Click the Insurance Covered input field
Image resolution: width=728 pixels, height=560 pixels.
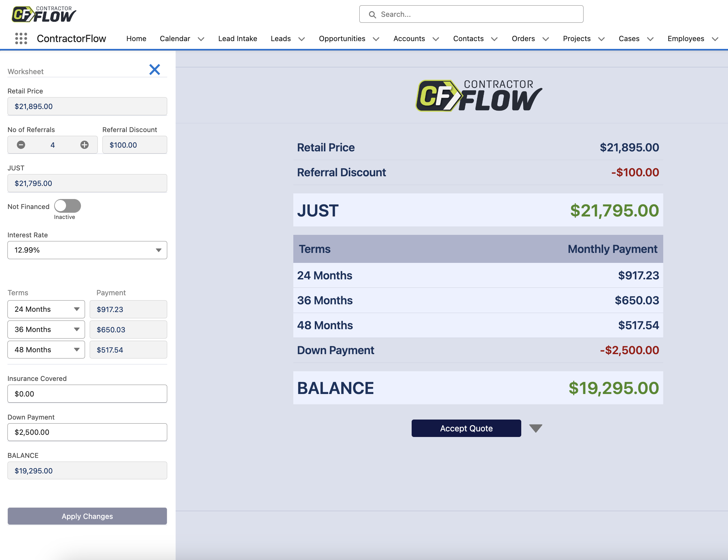[87, 394]
